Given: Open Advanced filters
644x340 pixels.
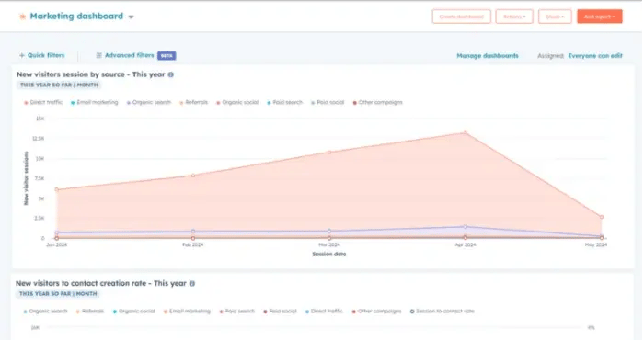Looking at the screenshot, I should click(130, 55).
